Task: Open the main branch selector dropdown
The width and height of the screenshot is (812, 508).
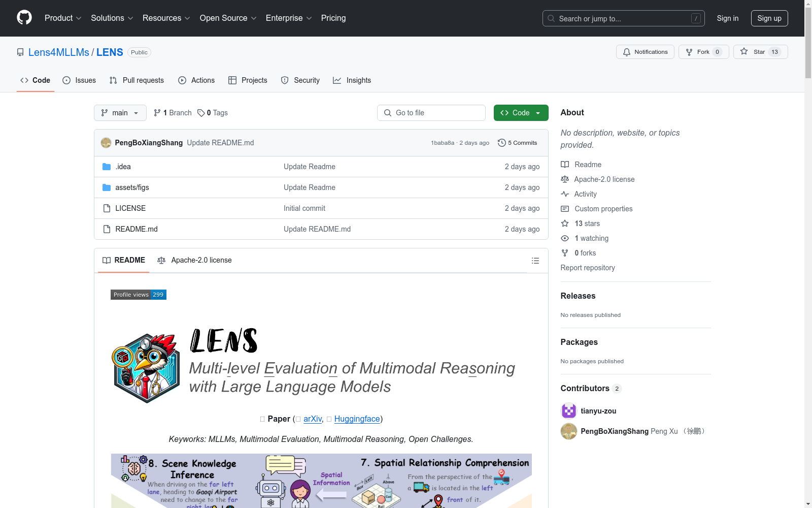Action: (x=120, y=113)
